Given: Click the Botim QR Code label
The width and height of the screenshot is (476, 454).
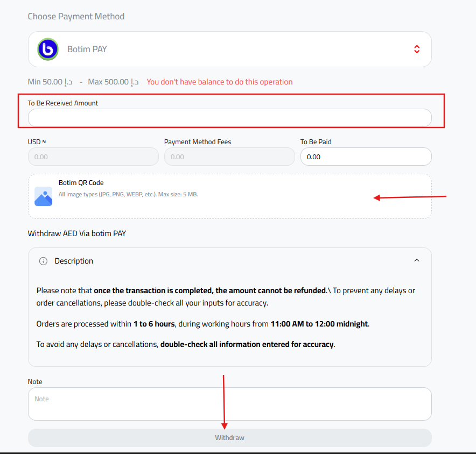Looking at the screenshot, I should [x=81, y=183].
